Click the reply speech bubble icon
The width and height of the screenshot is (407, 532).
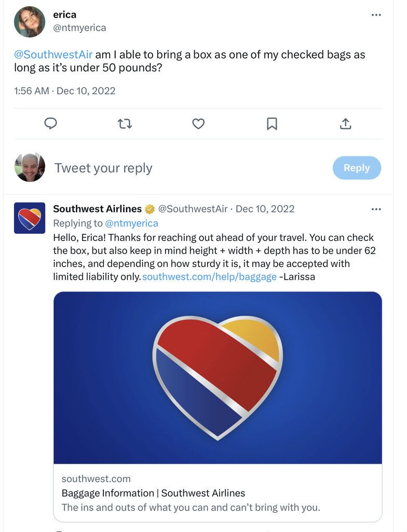point(50,124)
